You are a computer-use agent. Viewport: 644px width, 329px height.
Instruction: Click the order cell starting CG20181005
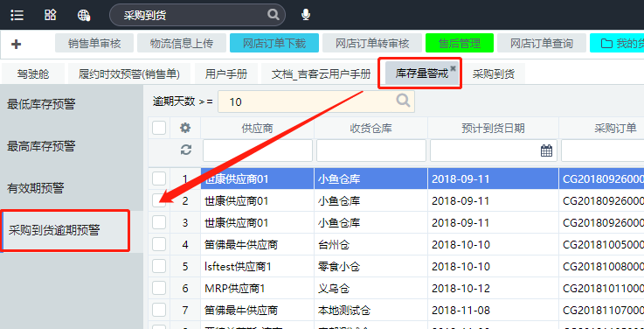[601, 245]
